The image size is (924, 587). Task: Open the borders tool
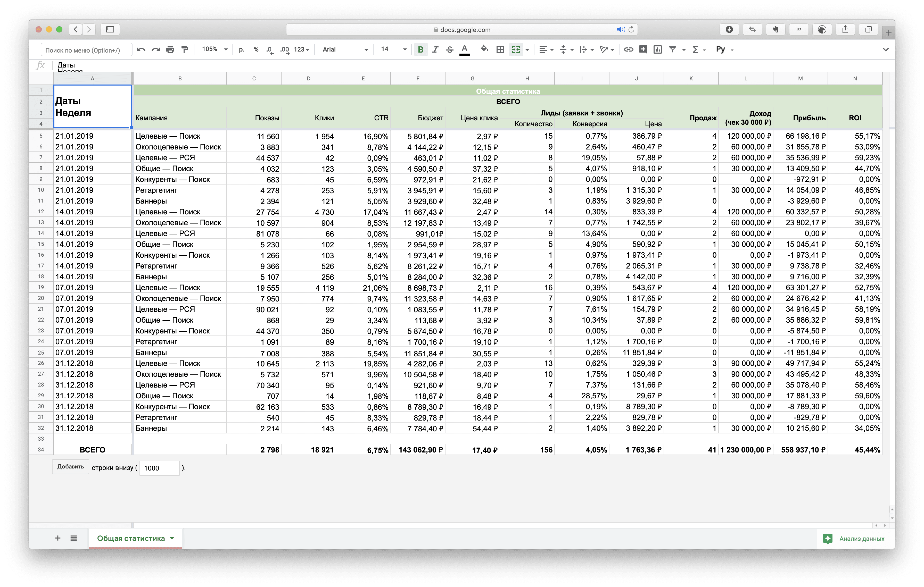pyautogui.click(x=500, y=49)
